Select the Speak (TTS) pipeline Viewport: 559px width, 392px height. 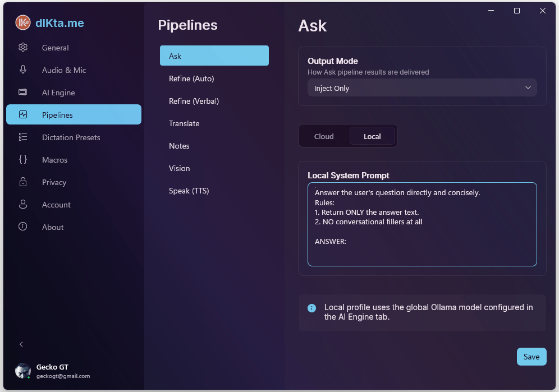click(189, 191)
